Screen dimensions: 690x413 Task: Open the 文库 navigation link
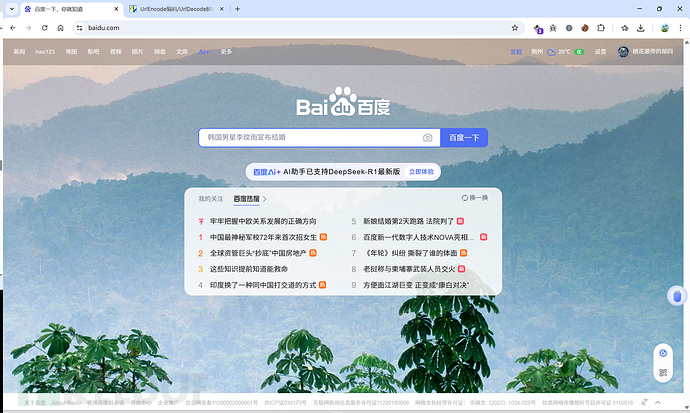click(182, 52)
